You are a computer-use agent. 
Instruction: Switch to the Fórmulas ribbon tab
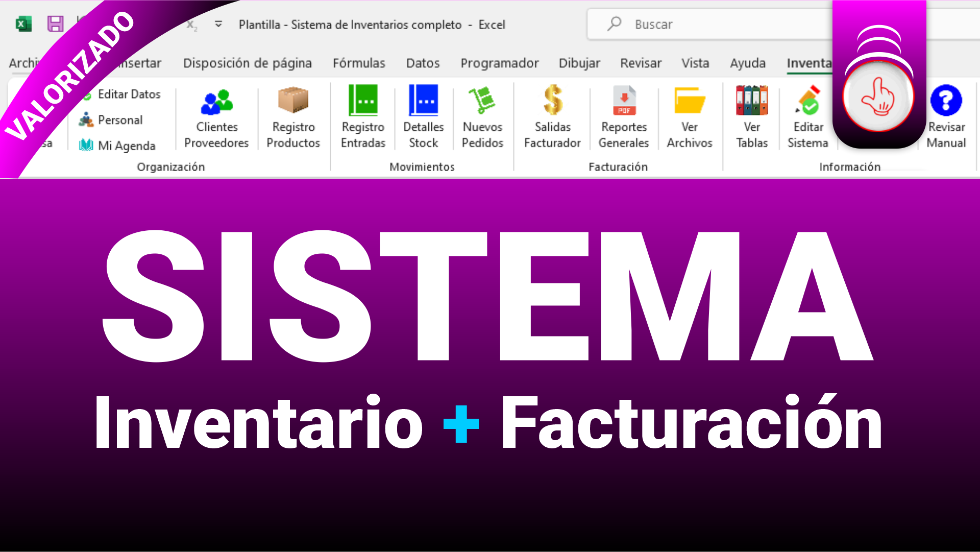click(359, 63)
